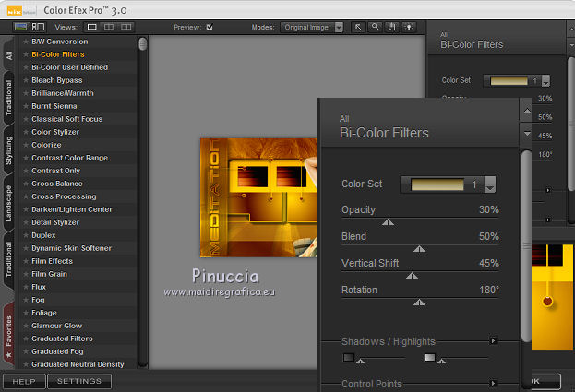The height and width of the screenshot is (392, 575).
Task: Select the Zoom magnifier tool
Action: click(375, 28)
